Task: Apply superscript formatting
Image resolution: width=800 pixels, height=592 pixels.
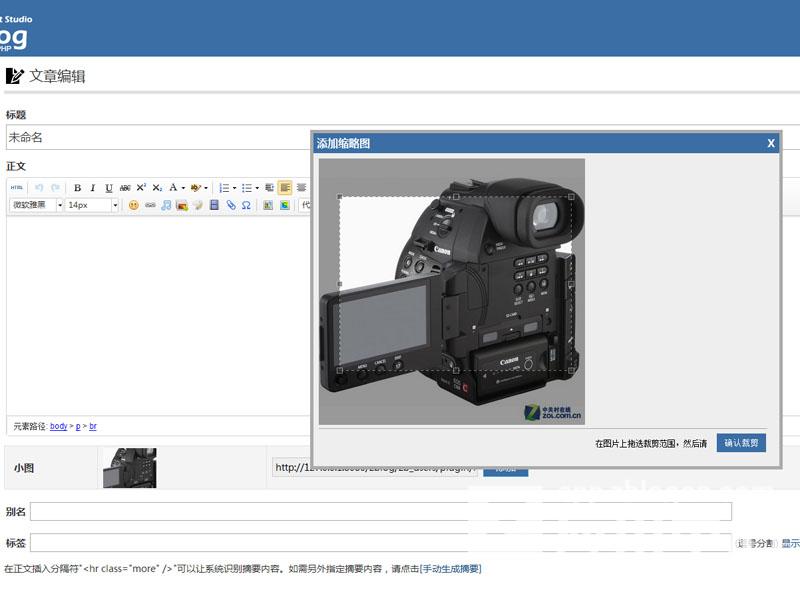Action: [141, 187]
